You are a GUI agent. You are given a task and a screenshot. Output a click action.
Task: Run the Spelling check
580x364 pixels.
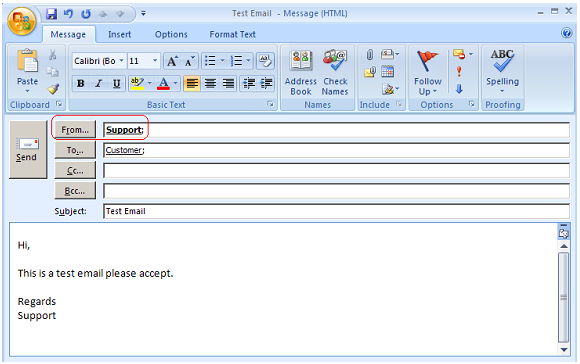(502, 71)
